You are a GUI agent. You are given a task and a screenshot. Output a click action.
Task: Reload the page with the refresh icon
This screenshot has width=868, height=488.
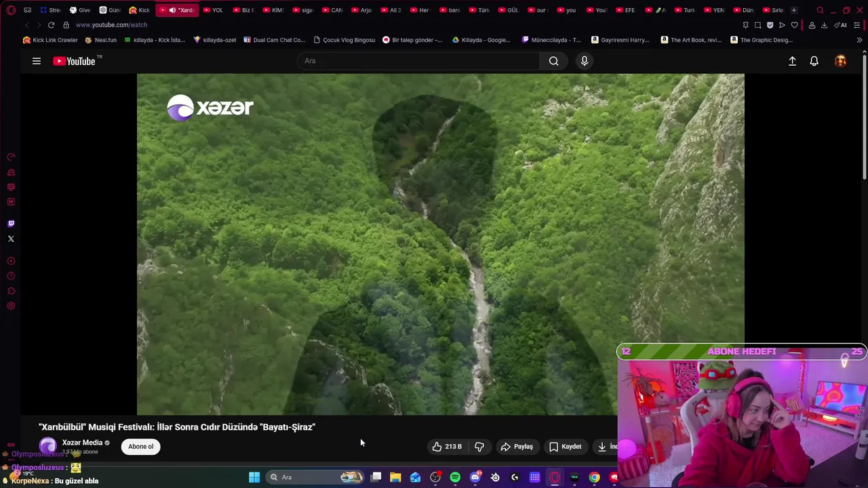point(51,25)
